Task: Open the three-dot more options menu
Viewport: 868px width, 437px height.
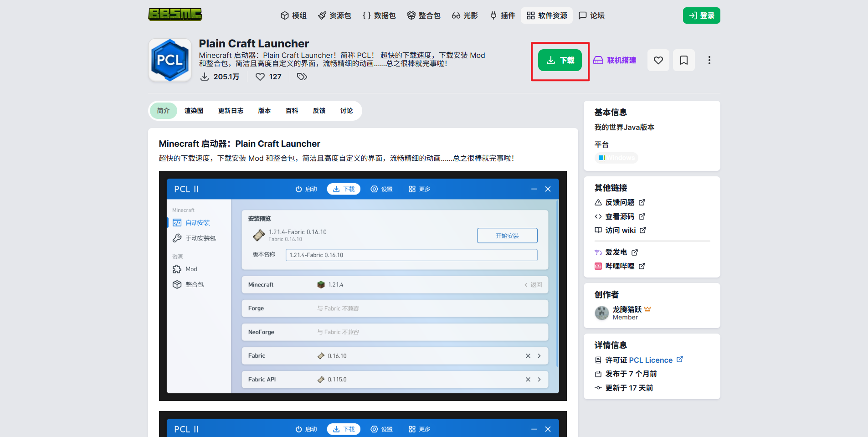Action: click(709, 60)
